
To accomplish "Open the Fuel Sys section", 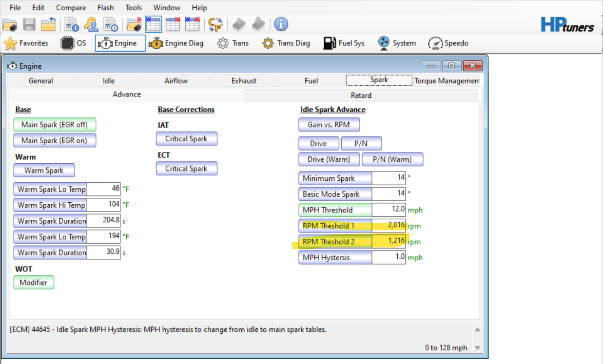I will coord(344,43).
